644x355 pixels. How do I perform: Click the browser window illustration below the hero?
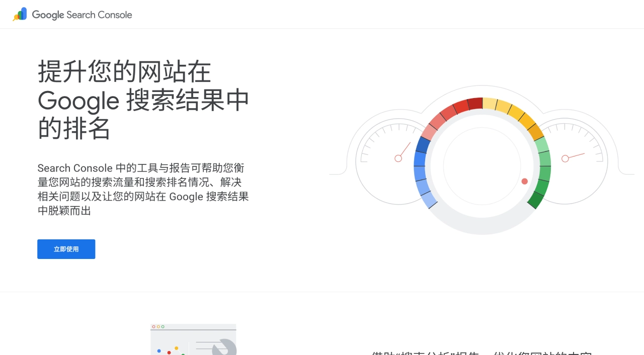(194, 339)
